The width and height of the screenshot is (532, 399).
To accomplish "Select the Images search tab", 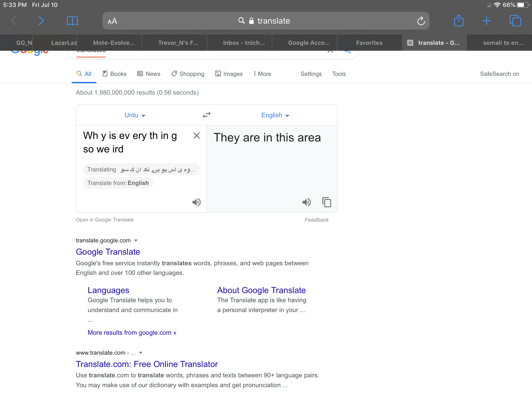I will 229,74.
